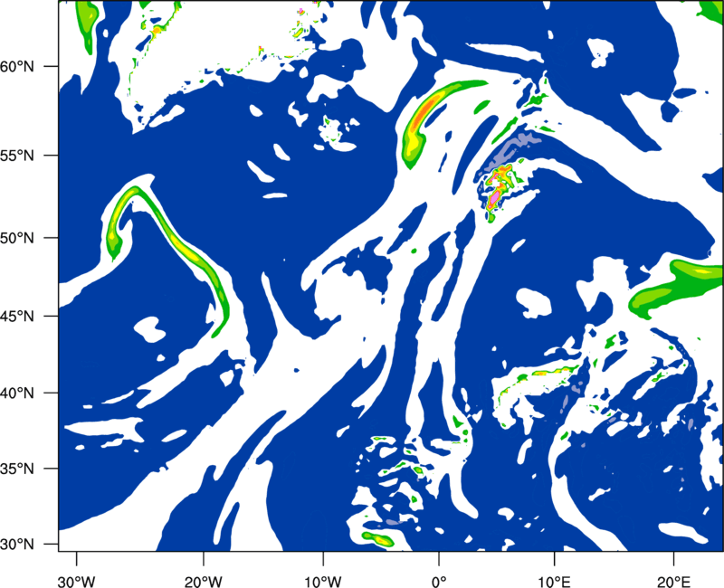The height and width of the screenshot is (588, 724).
Task: Click the 55°N latitude label
Action: 17,156
